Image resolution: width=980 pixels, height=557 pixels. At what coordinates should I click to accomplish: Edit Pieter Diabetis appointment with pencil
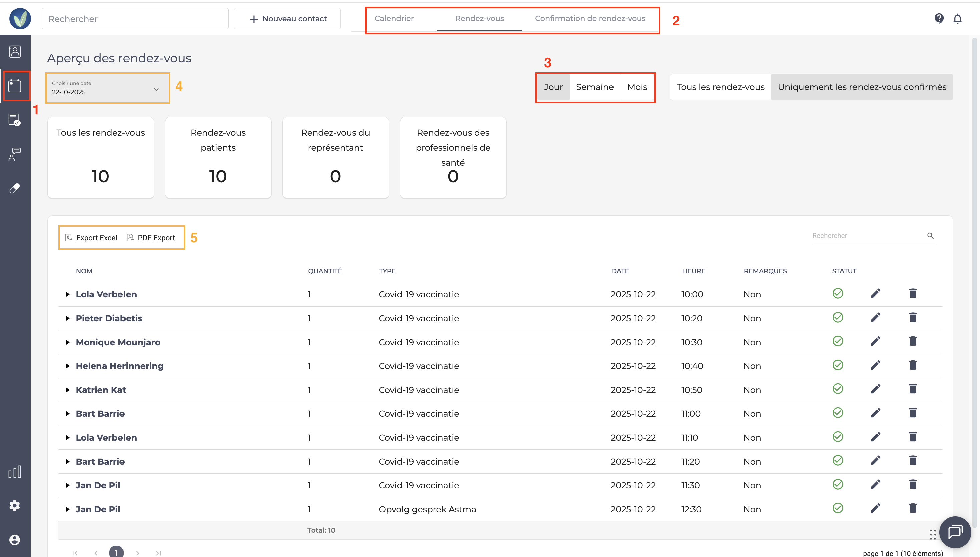coord(875,318)
